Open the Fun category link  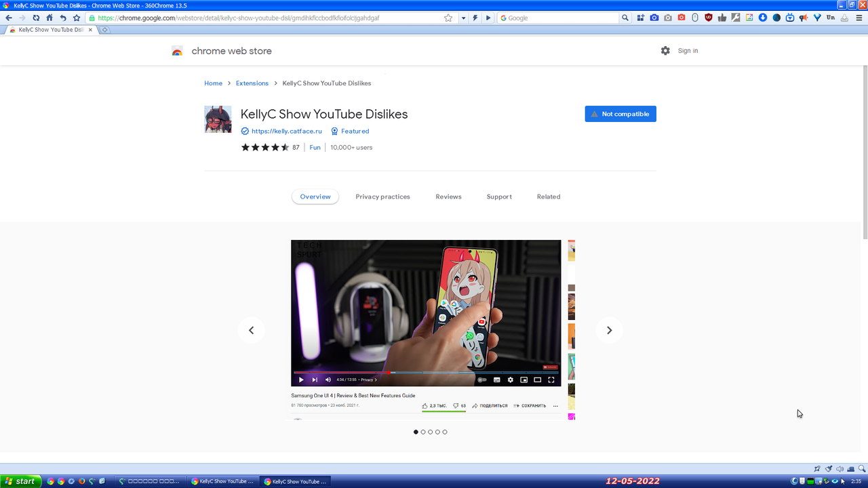pyautogui.click(x=315, y=147)
